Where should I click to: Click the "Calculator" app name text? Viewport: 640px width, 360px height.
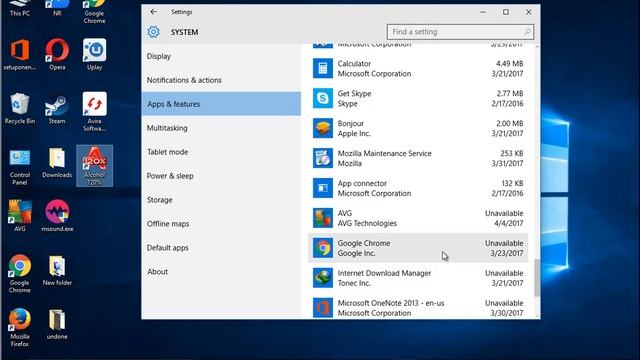pos(354,64)
